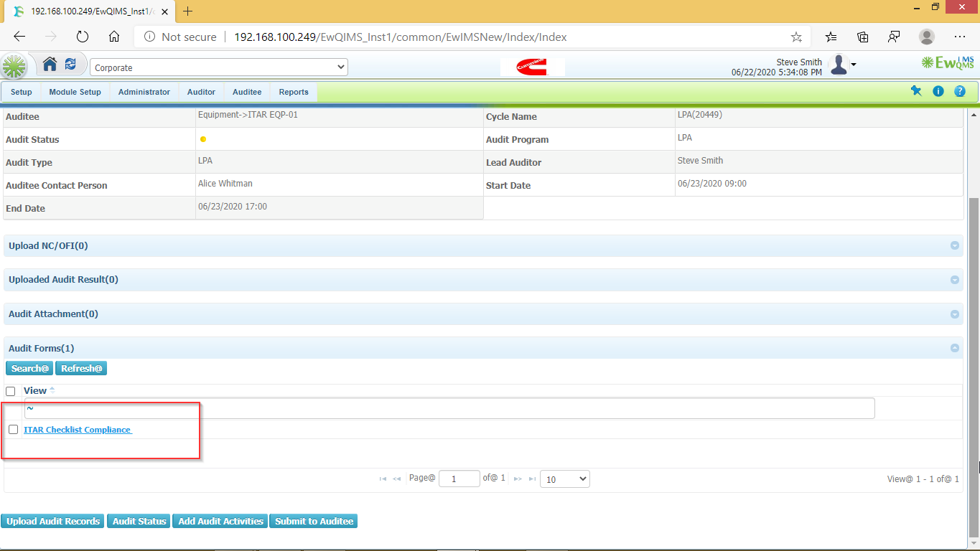Open the Reports menu

294,92
